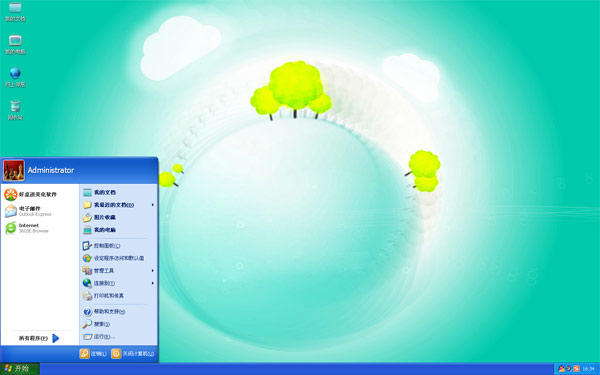Show All Programs via green arrow

[56, 338]
